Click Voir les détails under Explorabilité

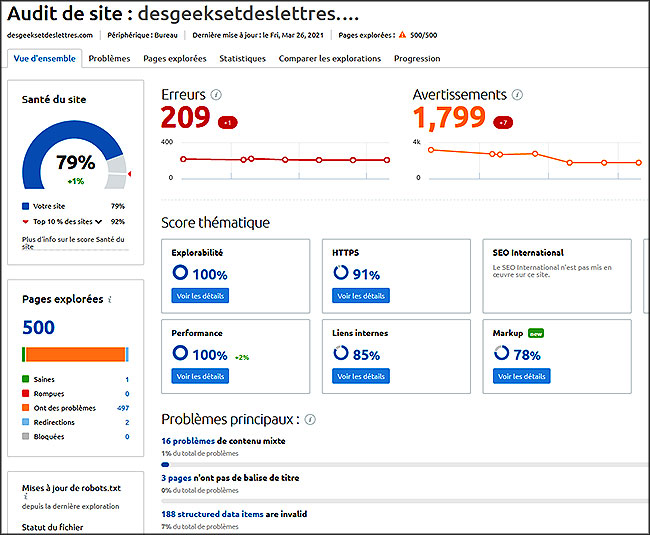click(x=200, y=296)
